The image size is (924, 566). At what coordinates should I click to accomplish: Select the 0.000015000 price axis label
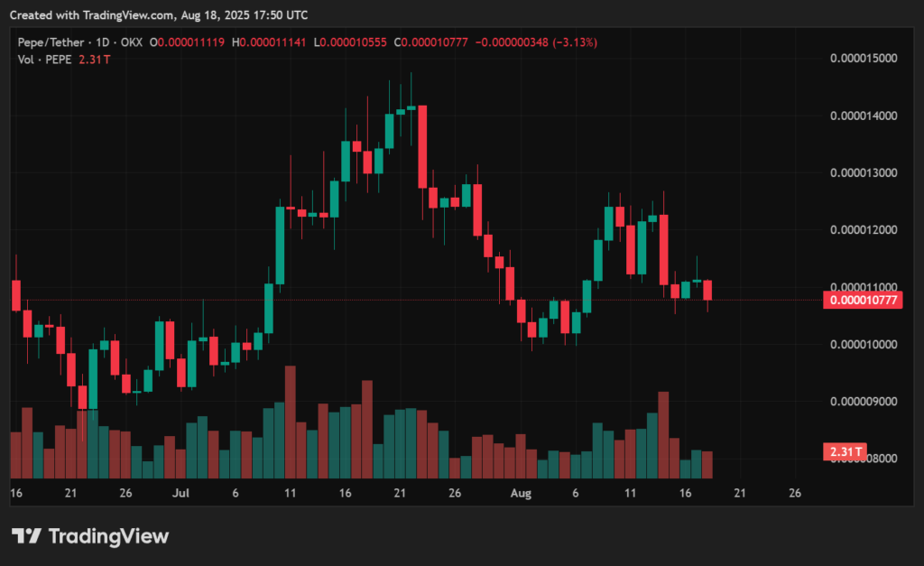(x=864, y=58)
